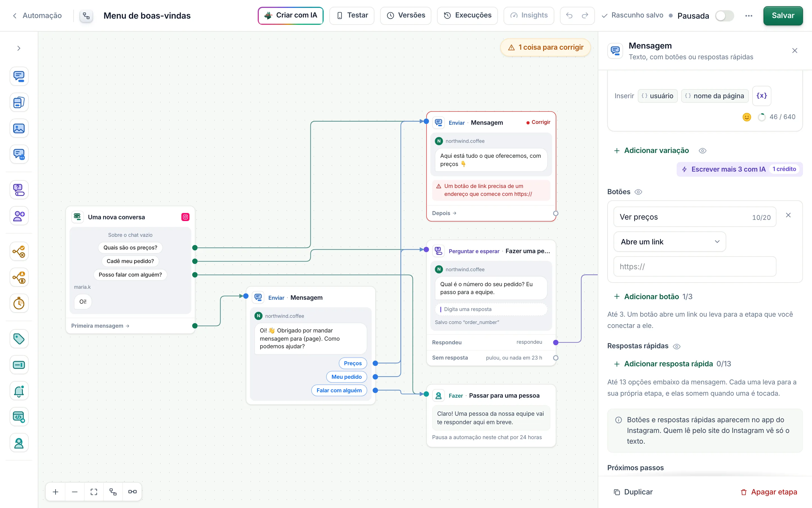Screen dimensions: 812x508
Task: Select the message step icon in the sidebar
Action: pyautogui.click(x=19, y=76)
